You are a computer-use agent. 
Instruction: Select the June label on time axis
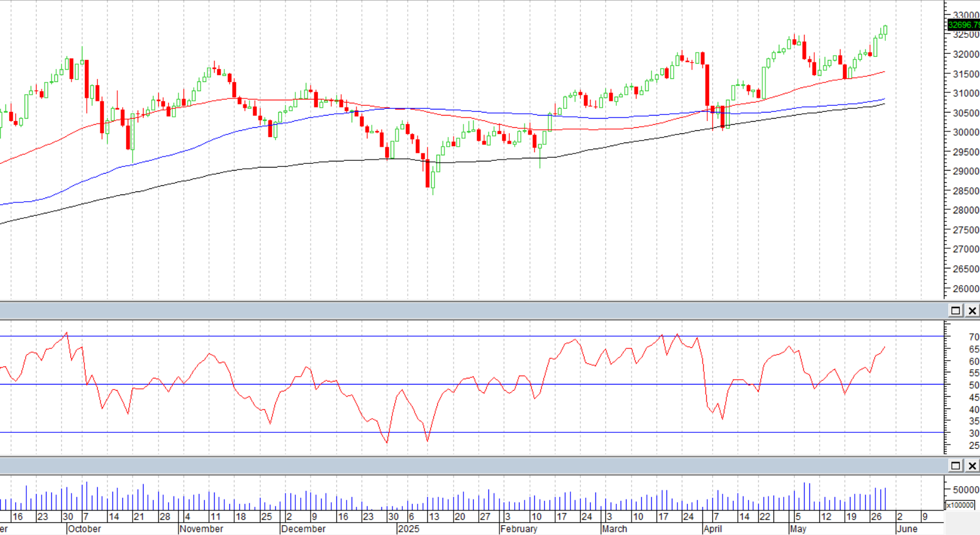(907, 529)
